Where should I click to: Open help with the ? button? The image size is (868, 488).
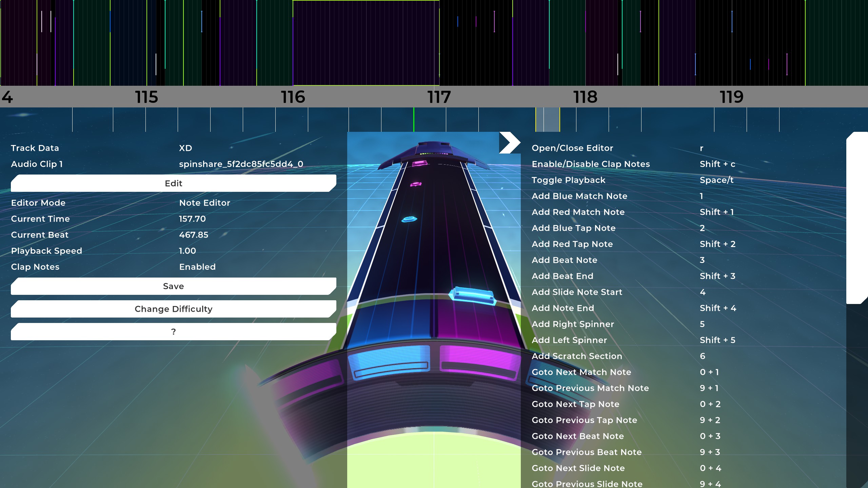click(173, 331)
